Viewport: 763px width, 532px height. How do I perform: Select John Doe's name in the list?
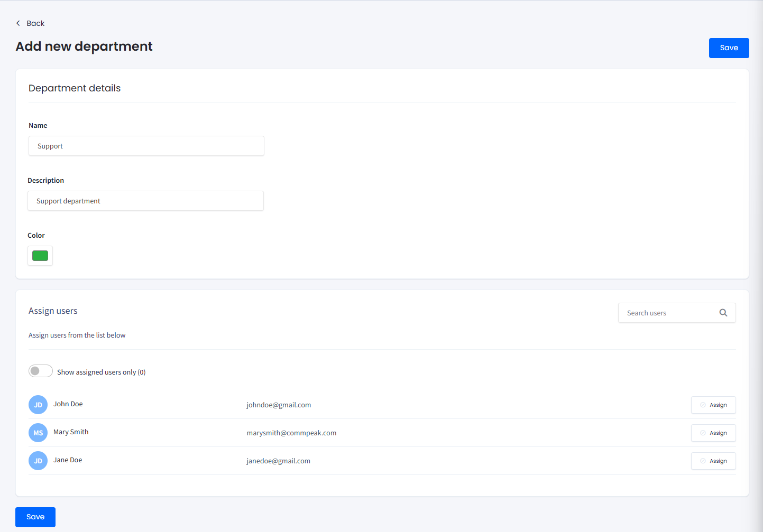[x=68, y=404]
